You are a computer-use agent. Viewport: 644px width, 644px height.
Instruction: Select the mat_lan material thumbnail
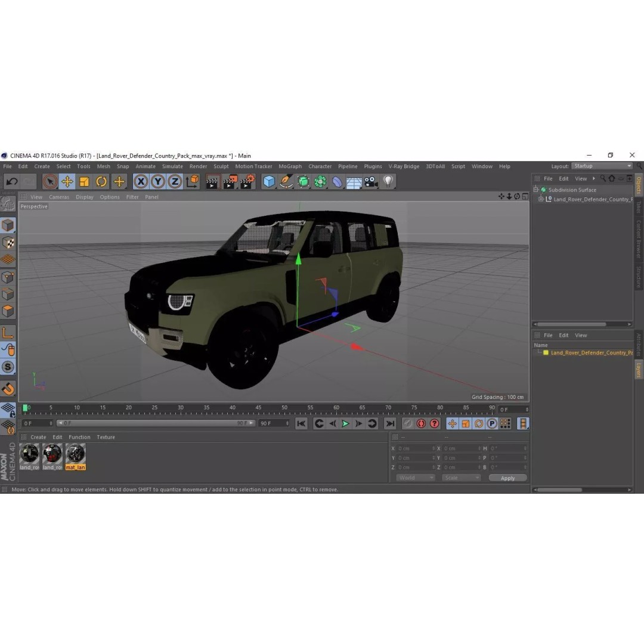[x=76, y=457]
